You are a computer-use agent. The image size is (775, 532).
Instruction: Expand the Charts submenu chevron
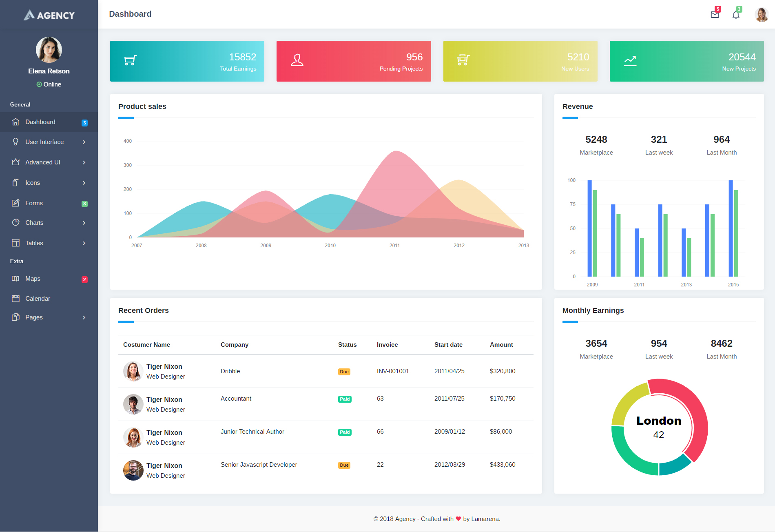[x=84, y=223]
